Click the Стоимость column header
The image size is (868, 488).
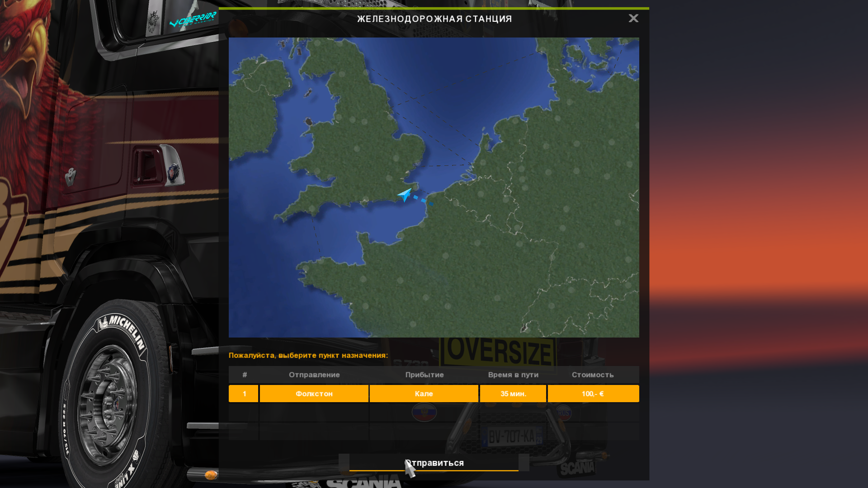pyautogui.click(x=593, y=375)
